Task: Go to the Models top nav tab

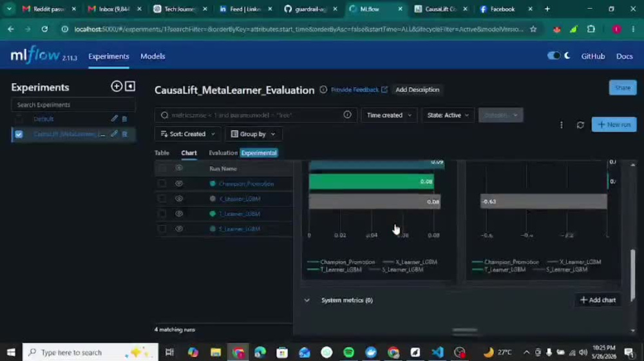Action: click(x=153, y=56)
